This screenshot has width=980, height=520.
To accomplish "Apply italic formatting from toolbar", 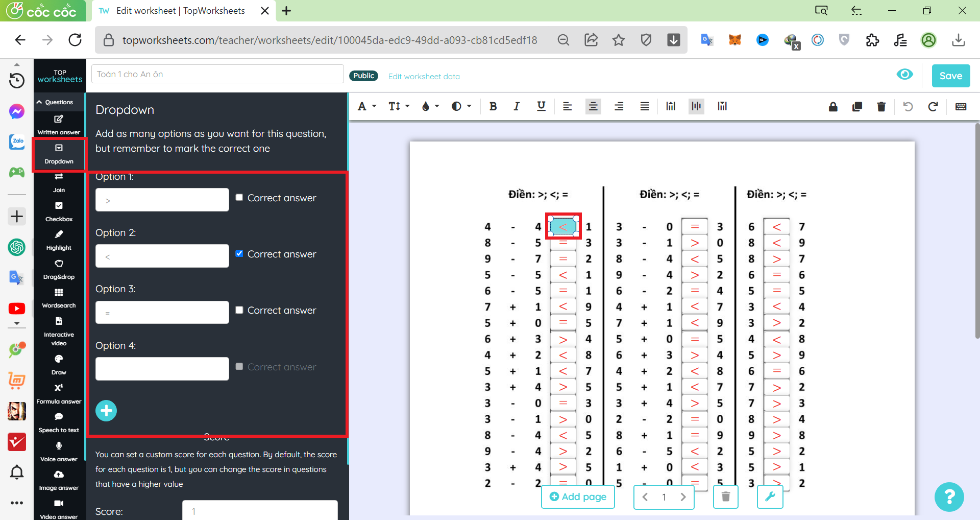I will (517, 106).
